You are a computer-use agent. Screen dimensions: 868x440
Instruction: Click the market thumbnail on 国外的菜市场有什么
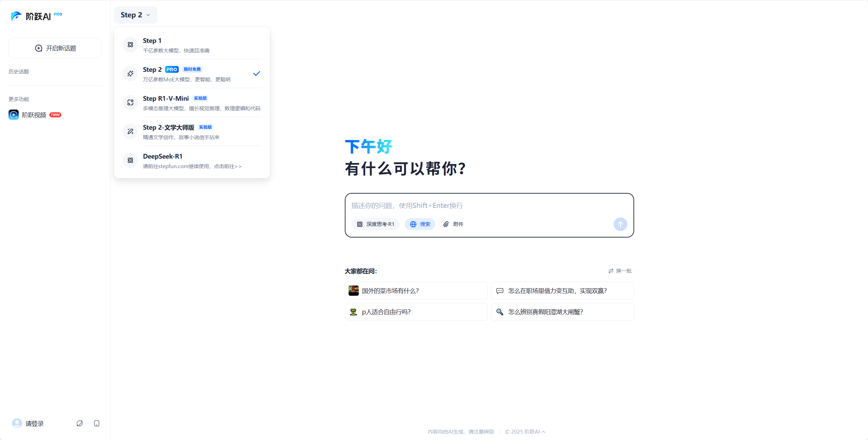point(354,291)
